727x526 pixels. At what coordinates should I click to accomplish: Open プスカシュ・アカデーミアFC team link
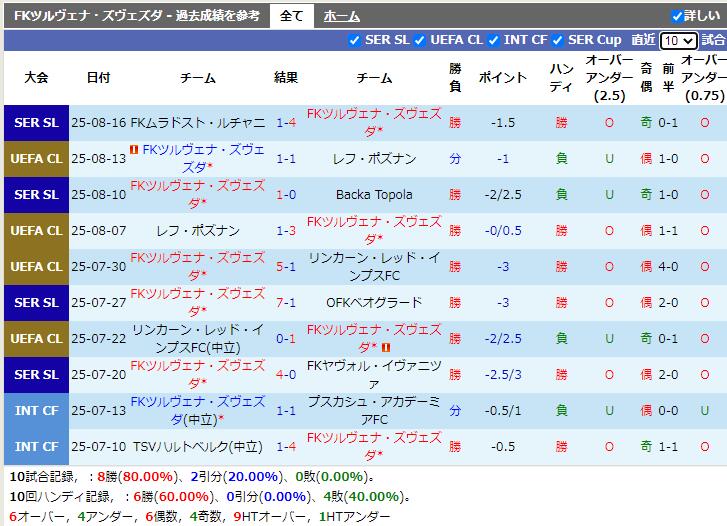[374, 411]
